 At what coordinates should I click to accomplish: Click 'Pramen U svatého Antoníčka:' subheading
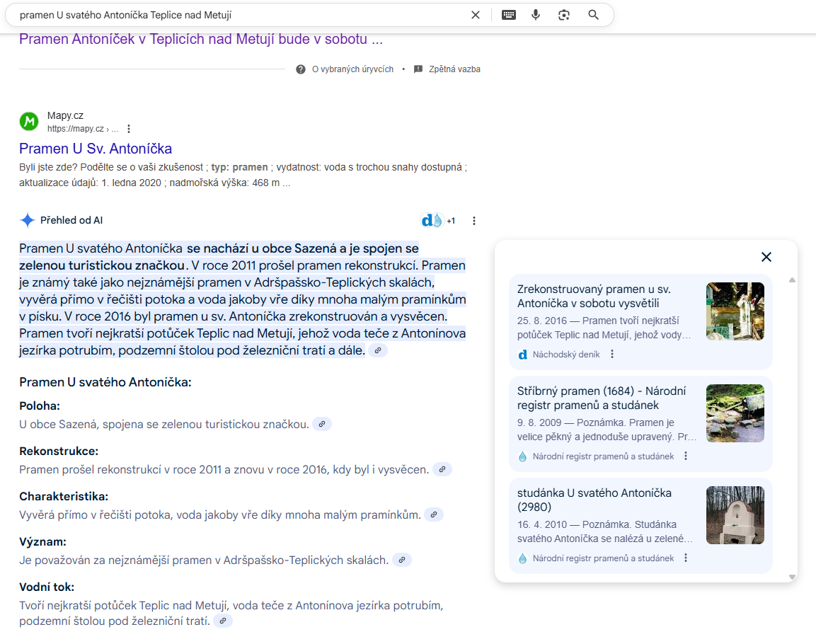105,382
